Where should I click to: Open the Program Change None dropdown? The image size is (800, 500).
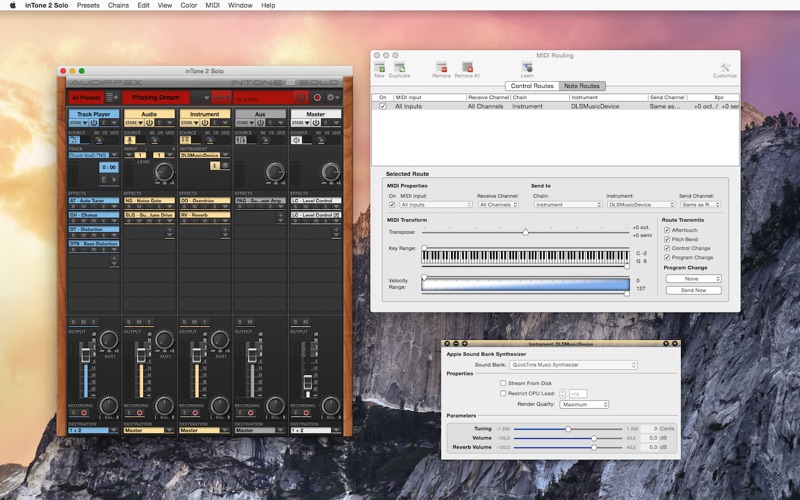click(x=693, y=279)
